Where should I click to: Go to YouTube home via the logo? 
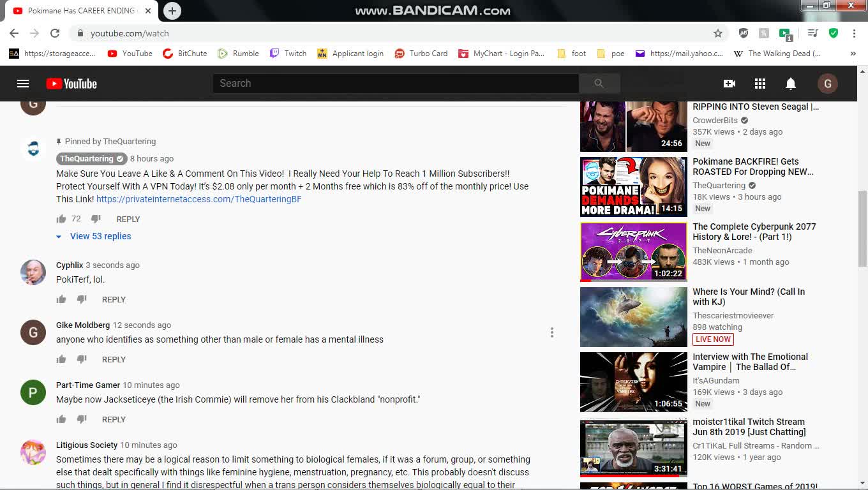pyautogui.click(x=71, y=84)
